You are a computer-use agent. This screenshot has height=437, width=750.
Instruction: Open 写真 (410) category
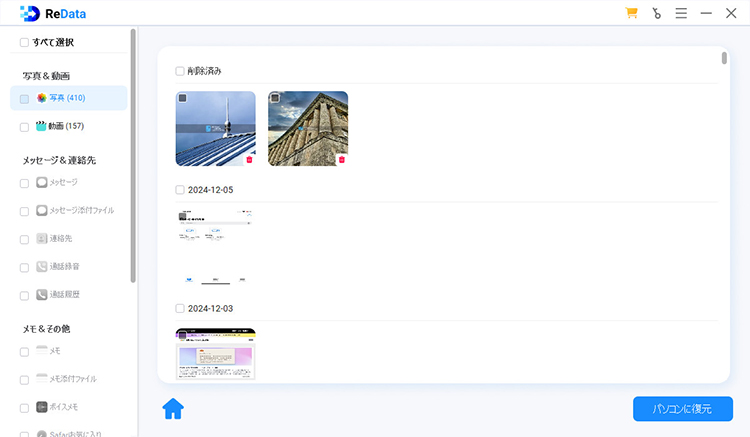pyautogui.click(x=68, y=98)
